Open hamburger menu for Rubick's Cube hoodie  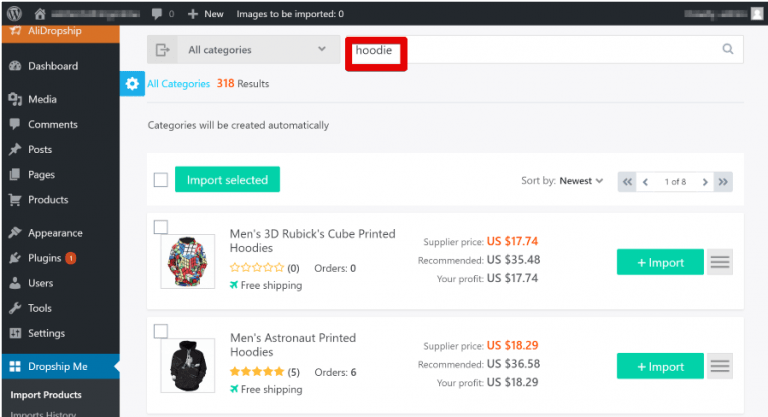720,262
